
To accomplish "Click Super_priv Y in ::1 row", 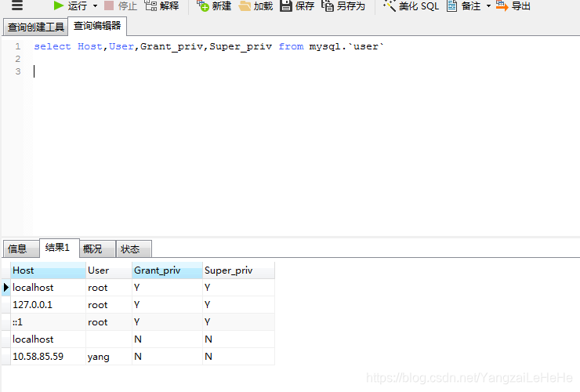I will pyautogui.click(x=238, y=322).
